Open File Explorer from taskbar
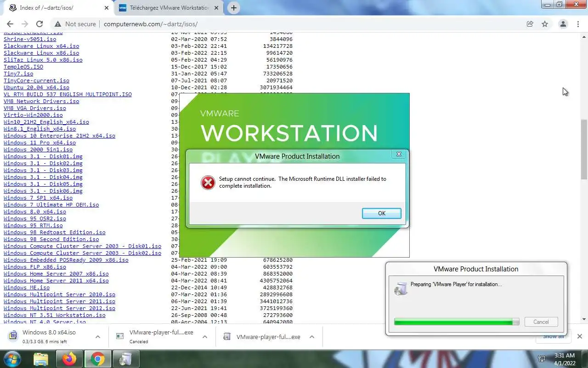Screen dimensions: 588x368 (x=41, y=359)
